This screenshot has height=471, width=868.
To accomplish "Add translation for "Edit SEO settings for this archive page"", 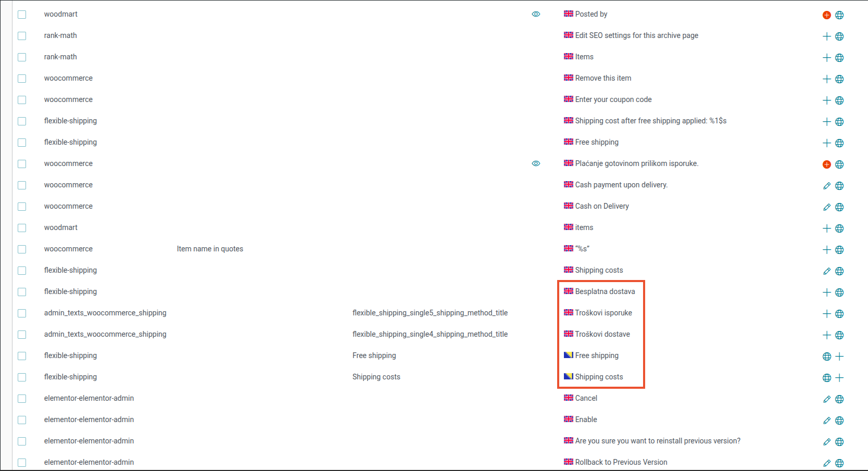I will [826, 36].
